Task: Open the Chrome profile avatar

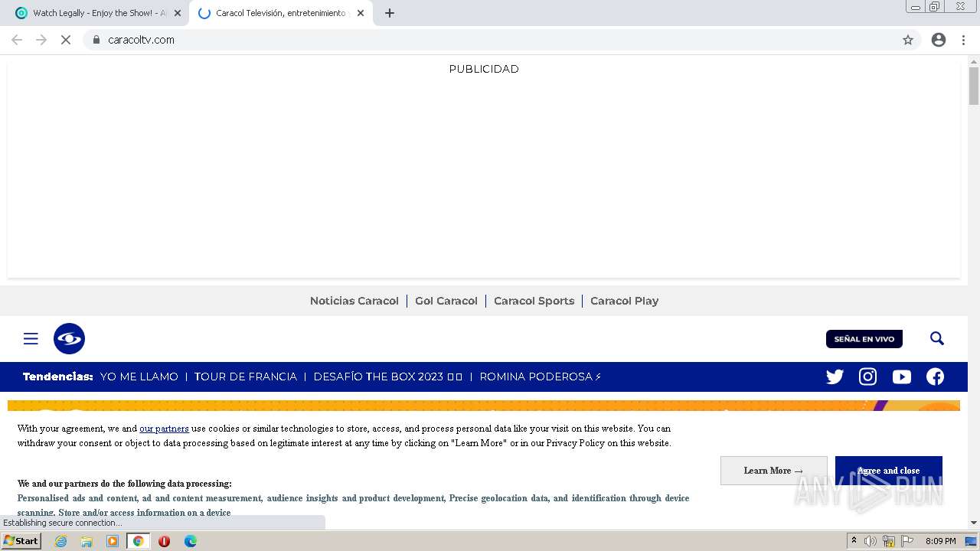Action: [939, 40]
